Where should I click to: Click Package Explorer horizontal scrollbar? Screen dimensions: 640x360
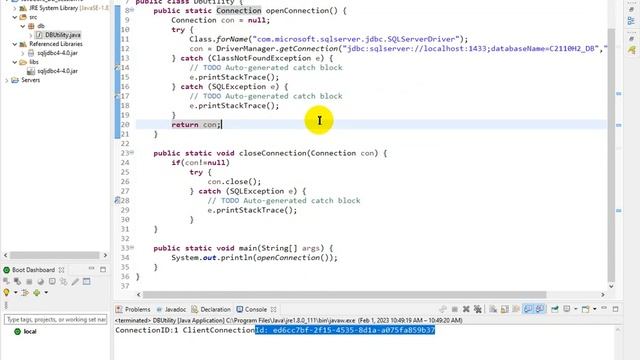(54, 255)
